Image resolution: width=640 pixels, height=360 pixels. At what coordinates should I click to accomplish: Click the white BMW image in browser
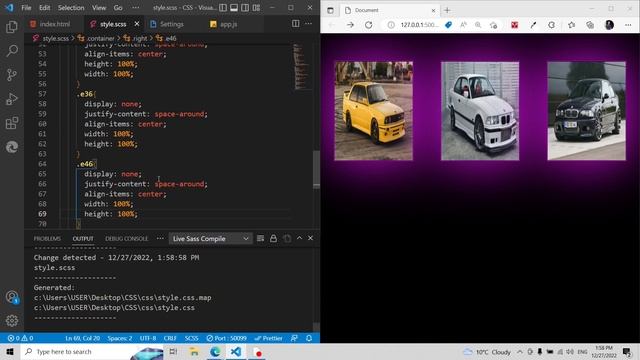(480, 111)
